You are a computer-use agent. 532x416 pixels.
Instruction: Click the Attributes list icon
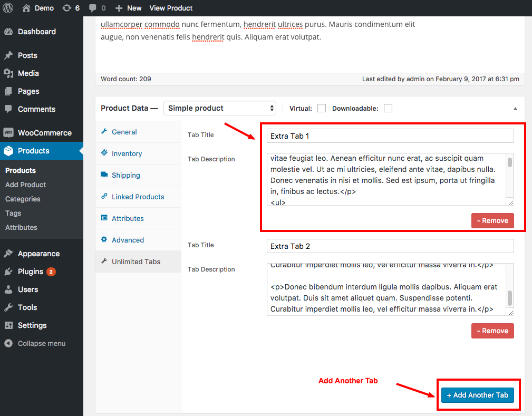tap(104, 218)
